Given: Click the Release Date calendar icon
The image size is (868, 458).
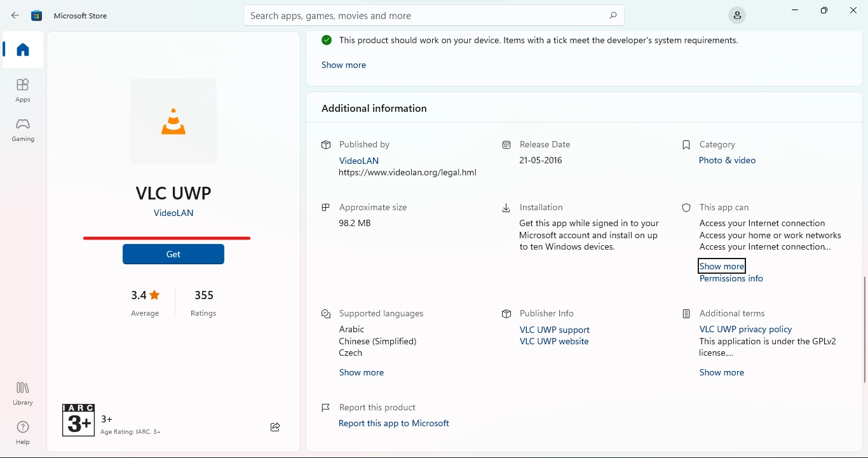Looking at the screenshot, I should [506, 145].
